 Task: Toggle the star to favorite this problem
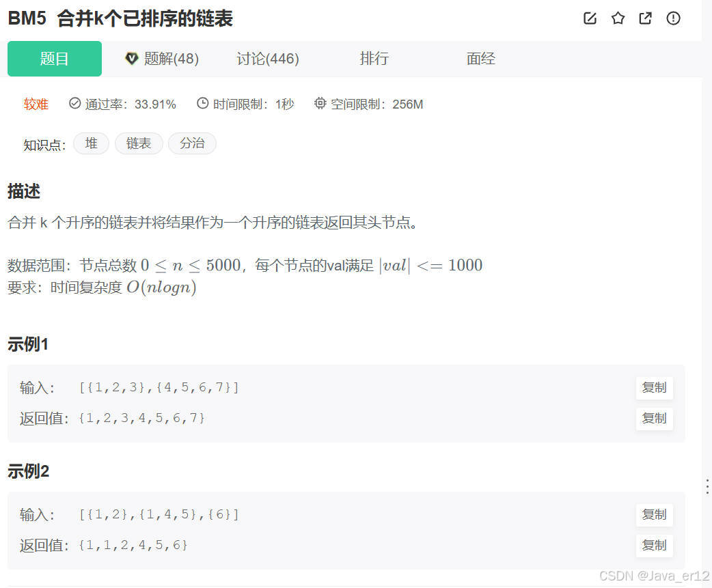618,18
